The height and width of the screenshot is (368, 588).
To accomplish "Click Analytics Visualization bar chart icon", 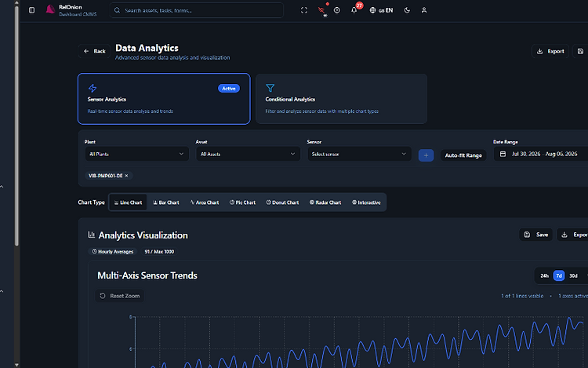I will pyautogui.click(x=92, y=235).
